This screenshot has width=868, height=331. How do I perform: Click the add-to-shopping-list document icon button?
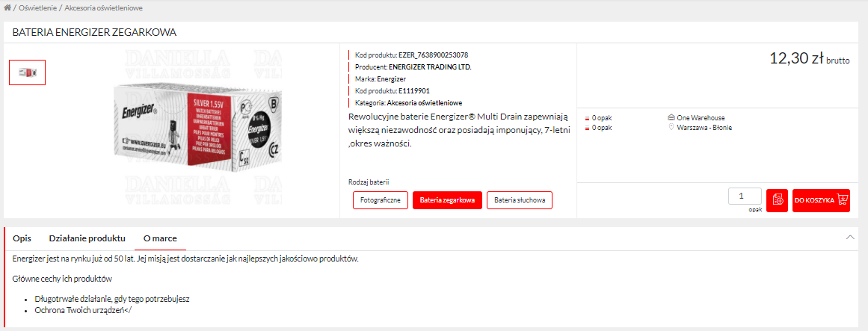777,200
